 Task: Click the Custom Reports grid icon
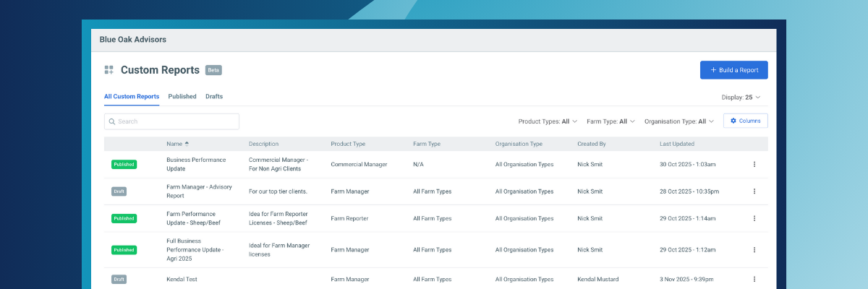109,70
